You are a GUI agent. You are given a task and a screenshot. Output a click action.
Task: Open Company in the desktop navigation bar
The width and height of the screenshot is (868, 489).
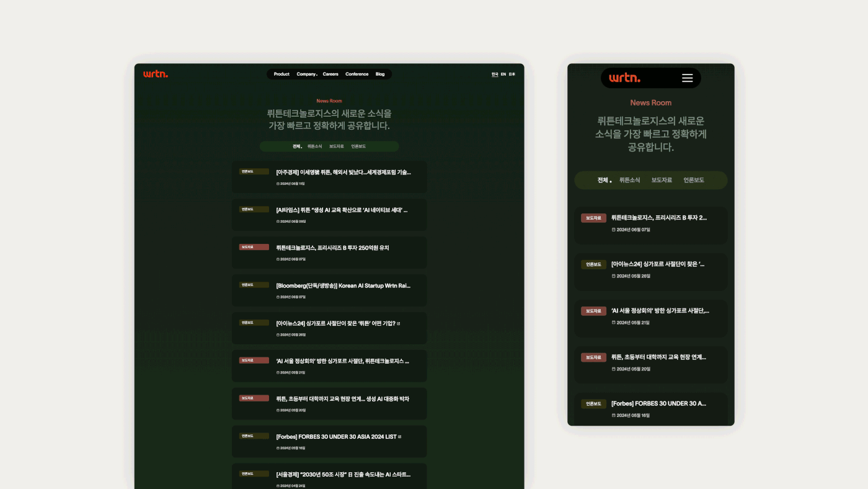[x=307, y=74]
